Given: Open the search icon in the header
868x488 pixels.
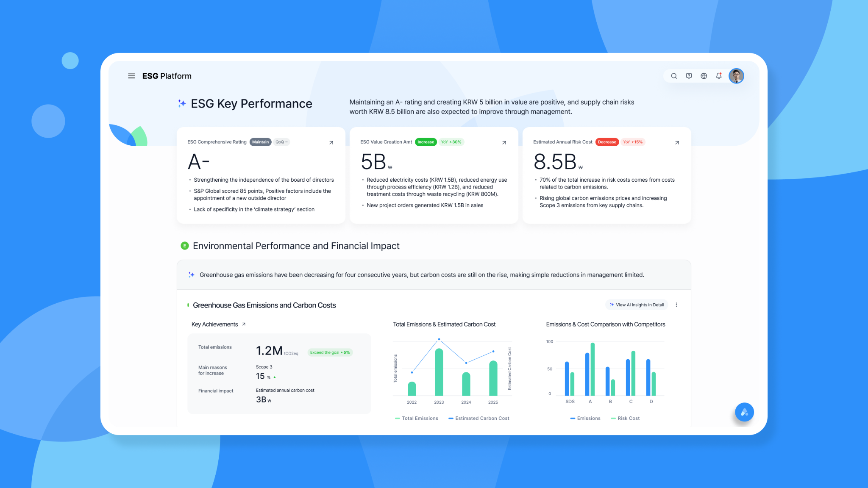Looking at the screenshot, I should (x=674, y=76).
